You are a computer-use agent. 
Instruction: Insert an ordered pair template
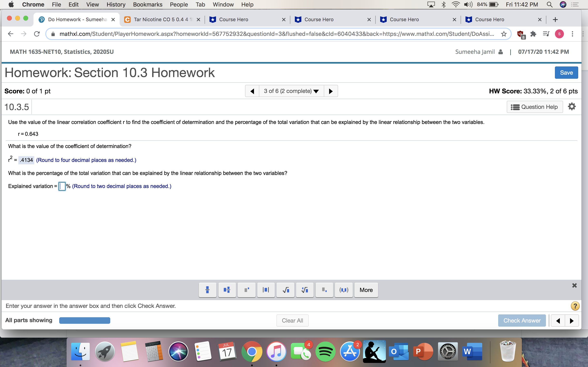(x=344, y=290)
